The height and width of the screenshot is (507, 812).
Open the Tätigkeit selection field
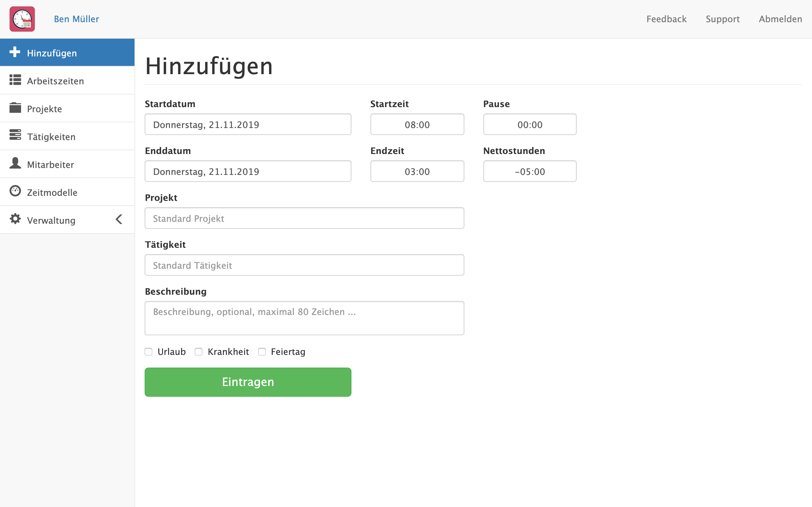(304, 265)
